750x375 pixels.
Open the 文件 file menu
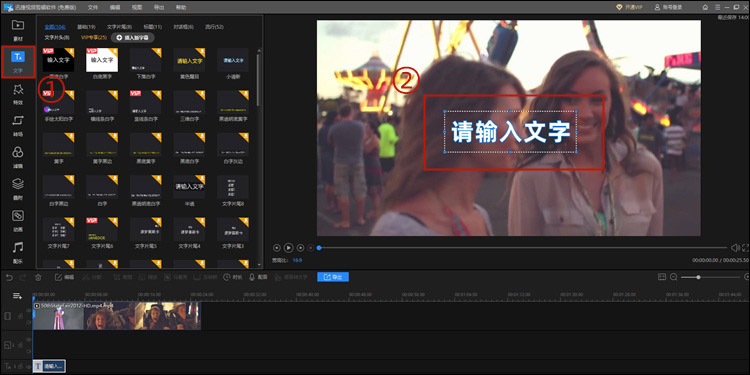(93, 8)
